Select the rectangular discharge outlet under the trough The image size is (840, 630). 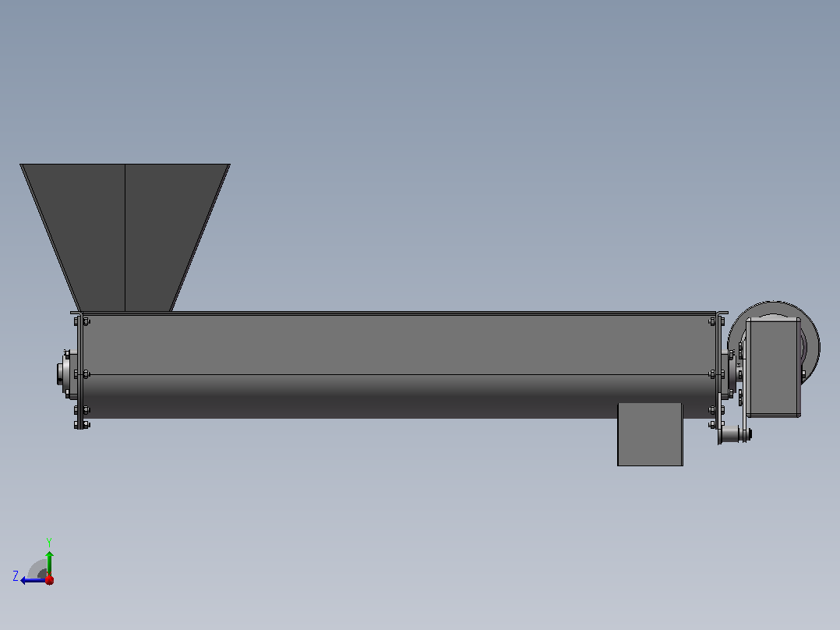pos(650,434)
